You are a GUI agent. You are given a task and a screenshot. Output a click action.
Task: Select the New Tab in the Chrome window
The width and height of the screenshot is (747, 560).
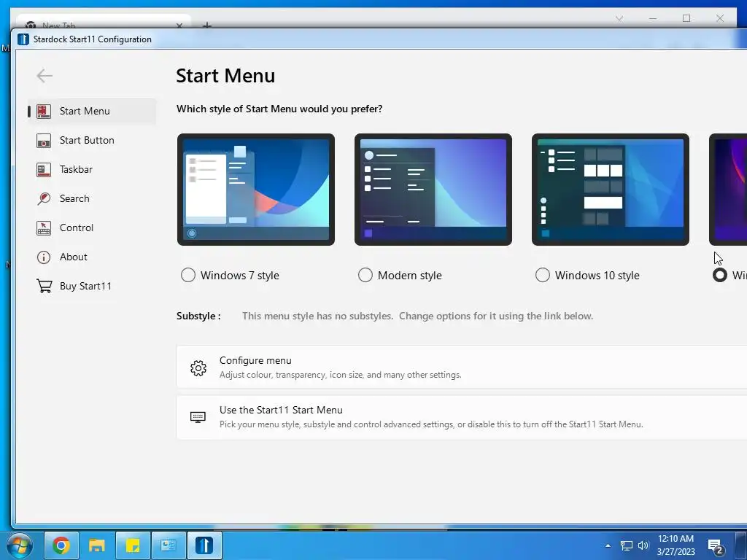104,23
